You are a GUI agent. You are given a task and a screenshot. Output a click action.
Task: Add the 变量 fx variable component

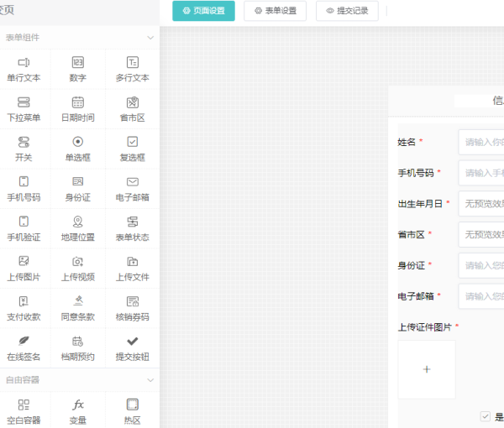coord(78,412)
